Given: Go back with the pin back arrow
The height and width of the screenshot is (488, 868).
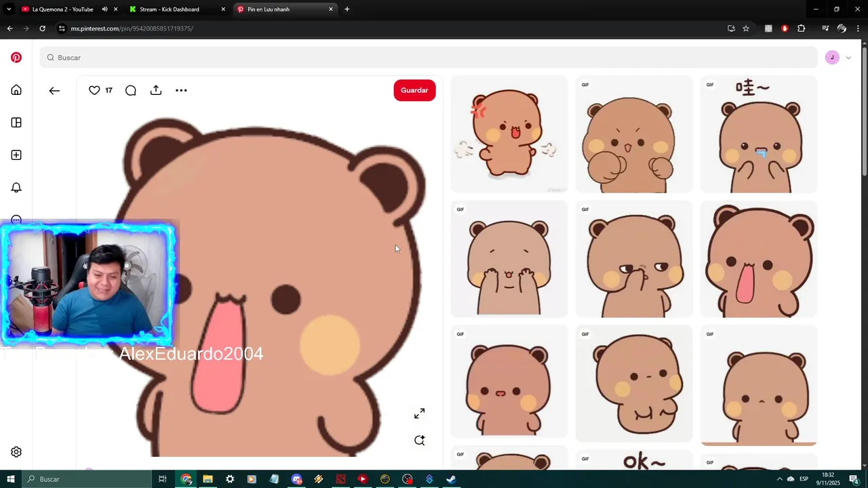Looking at the screenshot, I should (x=54, y=90).
